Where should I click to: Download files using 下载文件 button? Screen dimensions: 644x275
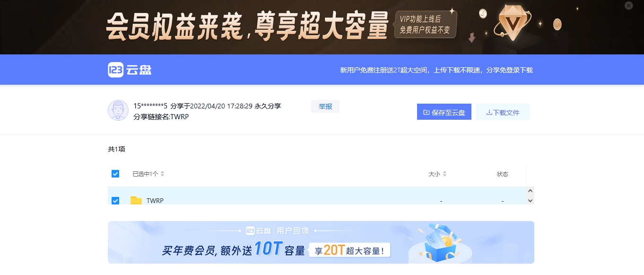(502, 111)
